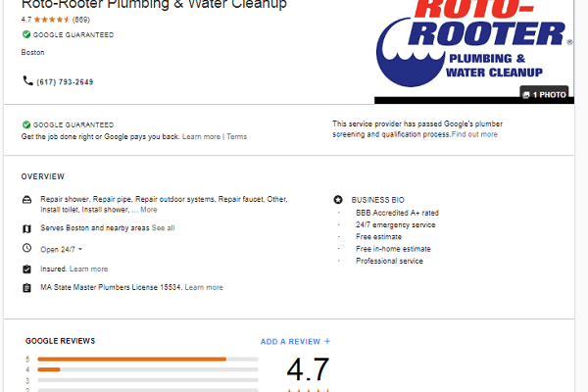Click the star badge icon beside Business Bio
The image size is (588, 392).
click(x=338, y=200)
